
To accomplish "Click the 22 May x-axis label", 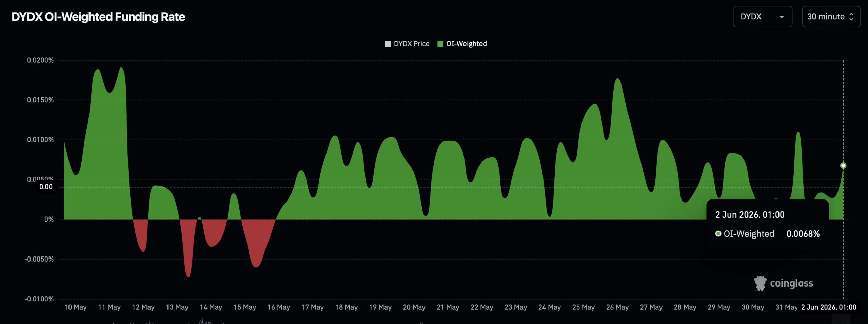I will tap(482, 307).
